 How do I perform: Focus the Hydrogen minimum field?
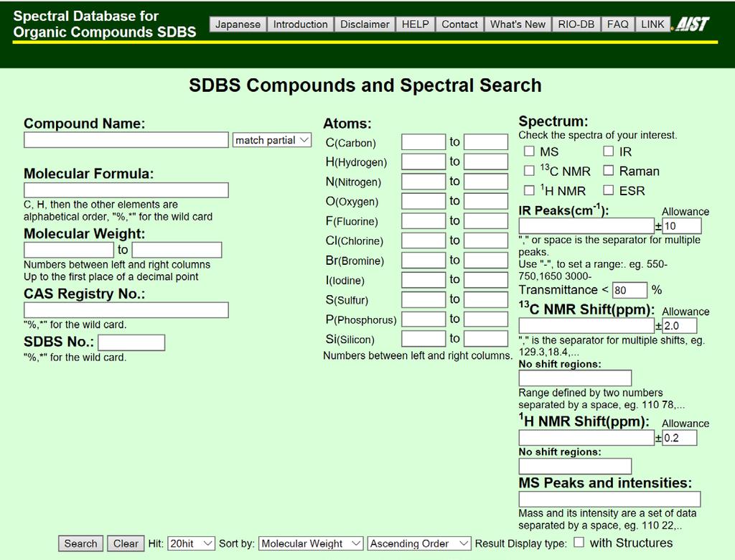tap(423, 162)
